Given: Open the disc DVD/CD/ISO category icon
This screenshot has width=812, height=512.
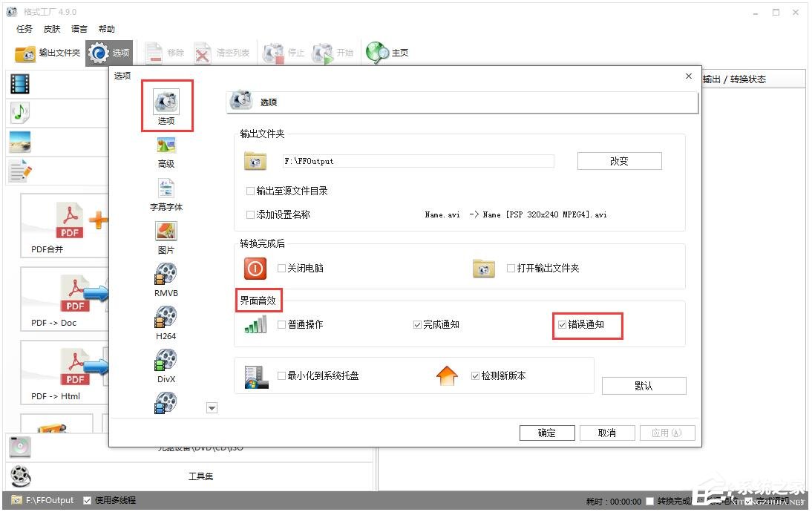Looking at the screenshot, I should coord(20,447).
